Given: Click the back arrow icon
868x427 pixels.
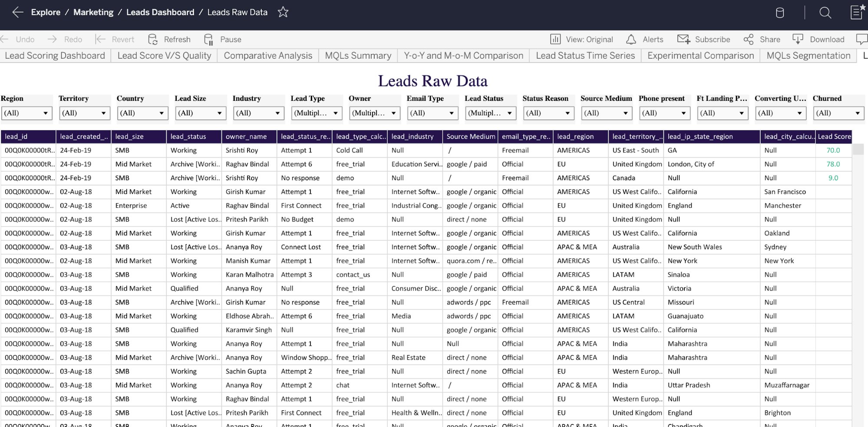Looking at the screenshot, I should pyautogui.click(x=18, y=12).
